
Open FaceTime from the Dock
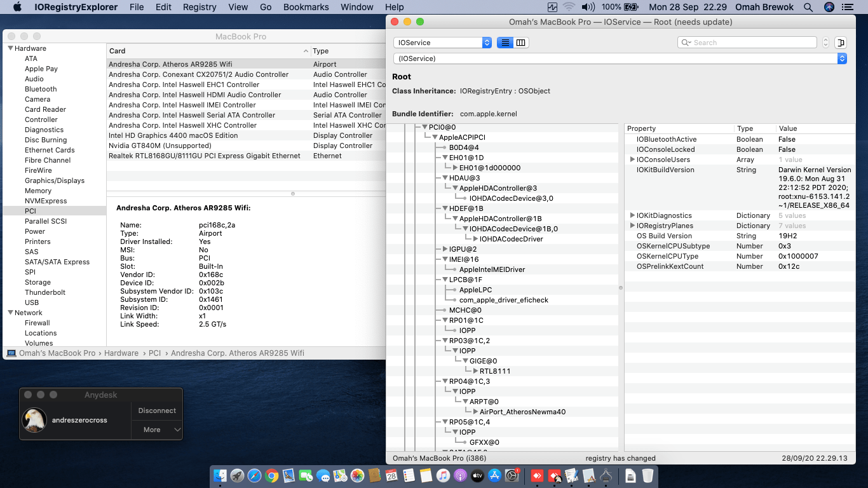click(x=306, y=475)
